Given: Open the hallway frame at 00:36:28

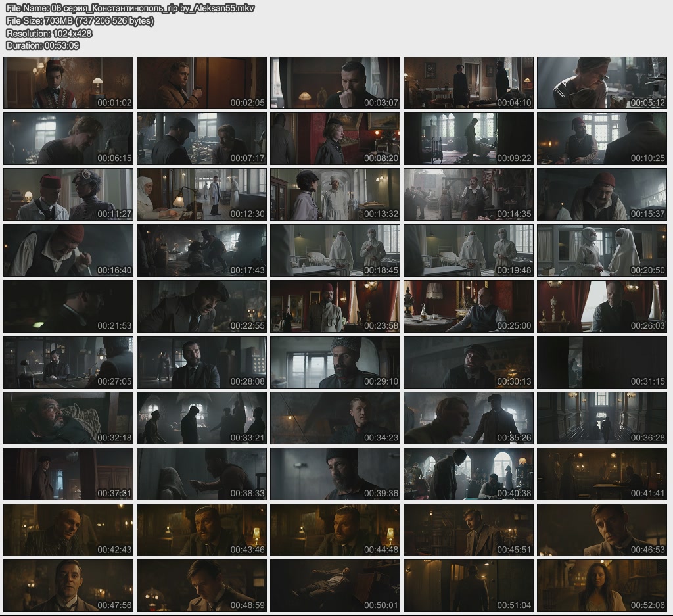Looking at the screenshot, I should coord(601,418).
